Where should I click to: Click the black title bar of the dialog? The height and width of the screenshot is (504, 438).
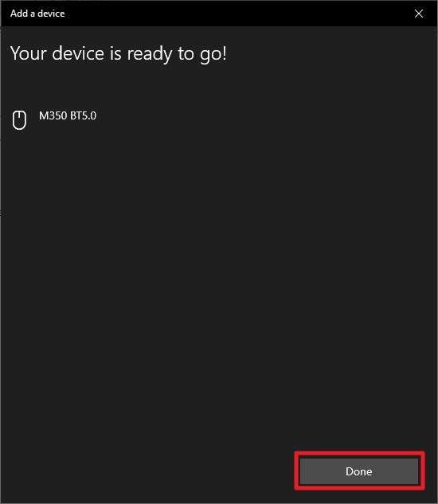pyautogui.click(x=219, y=14)
